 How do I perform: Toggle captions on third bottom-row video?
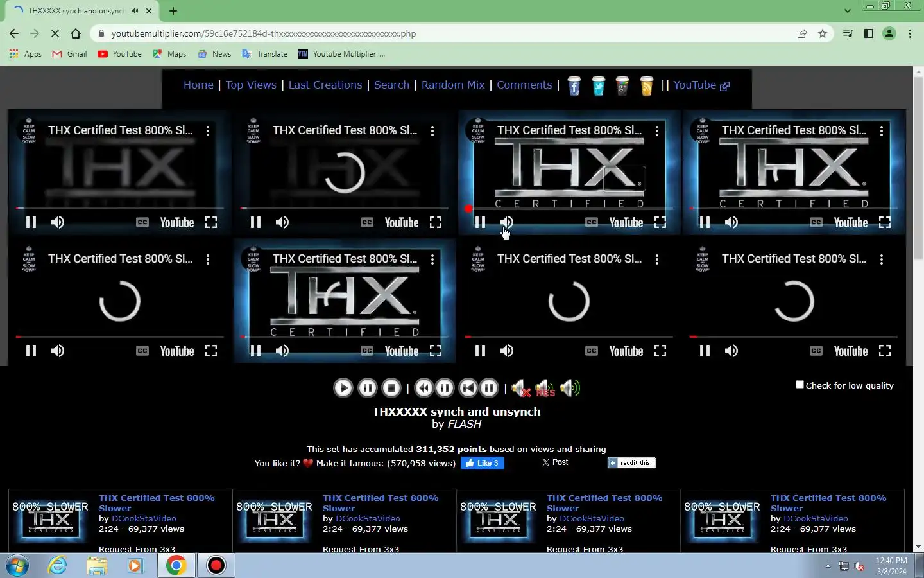pyautogui.click(x=592, y=351)
